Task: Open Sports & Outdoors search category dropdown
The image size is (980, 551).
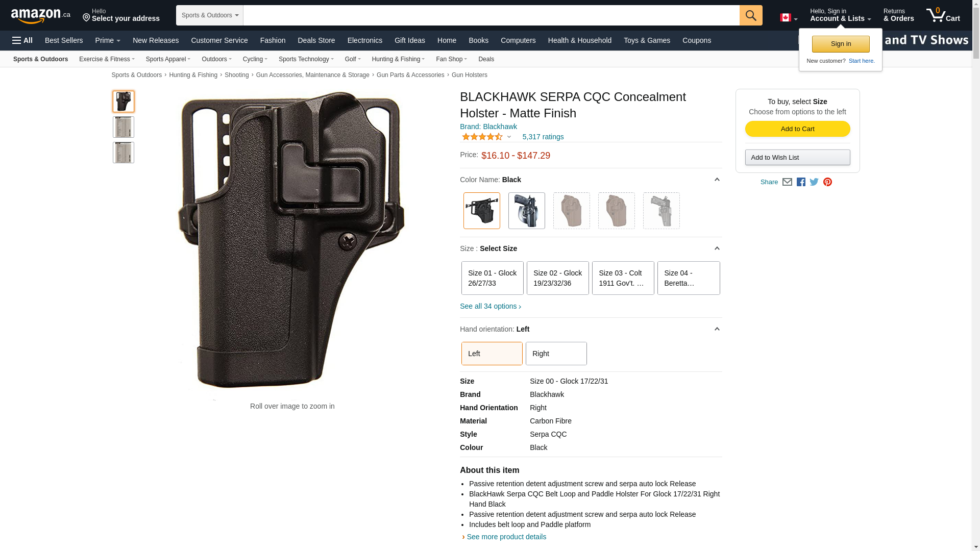Action: (209, 15)
